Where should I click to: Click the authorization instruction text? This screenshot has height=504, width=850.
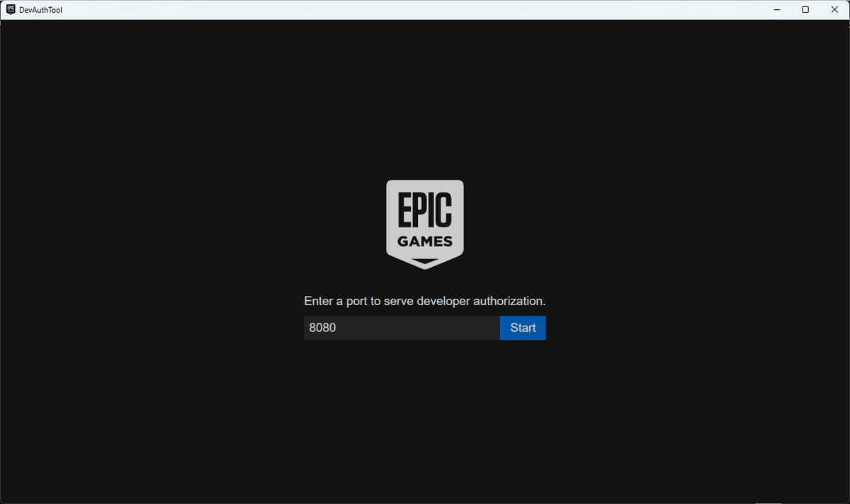(425, 300)
